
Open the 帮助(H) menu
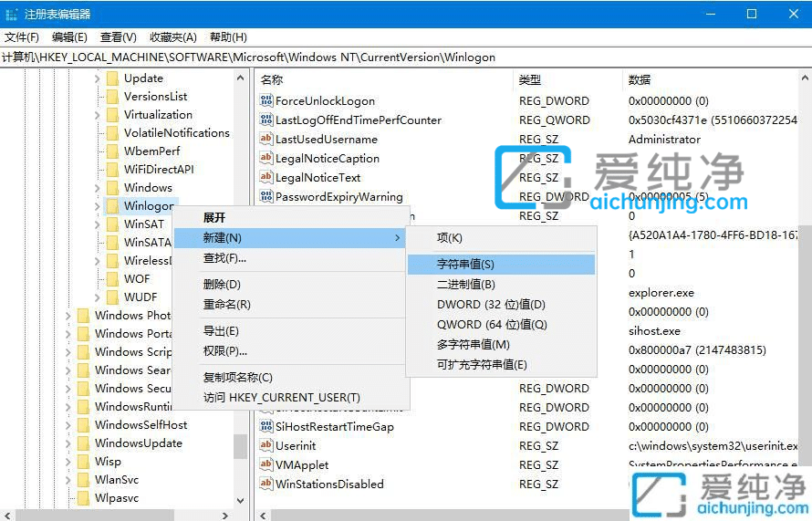pyautogui.click(x=228, y=37)
